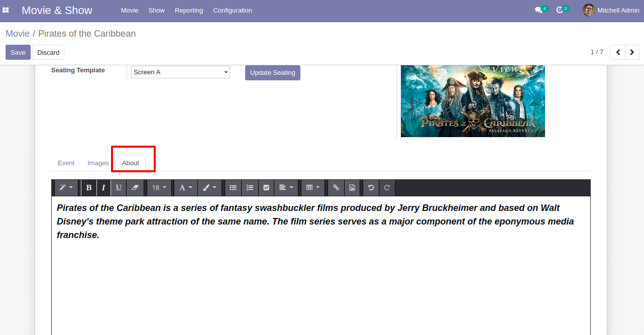Click the insert link icon

336,187
